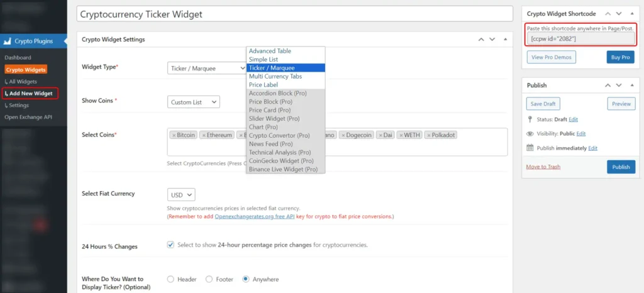Choose Crypto Convertor (Pro) option
This screenshot has height=293, width=644.
click(x=286, y=135)
